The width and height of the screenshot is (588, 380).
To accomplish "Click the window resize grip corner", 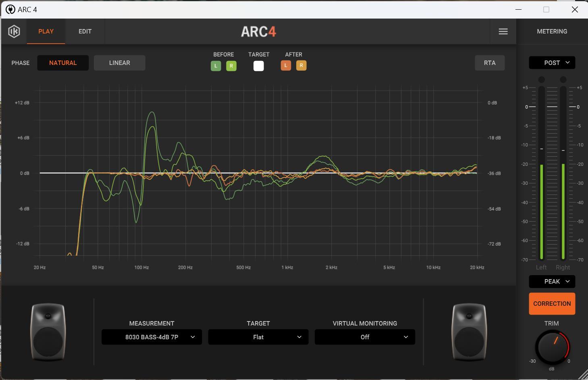I will (x=583, y=375).
